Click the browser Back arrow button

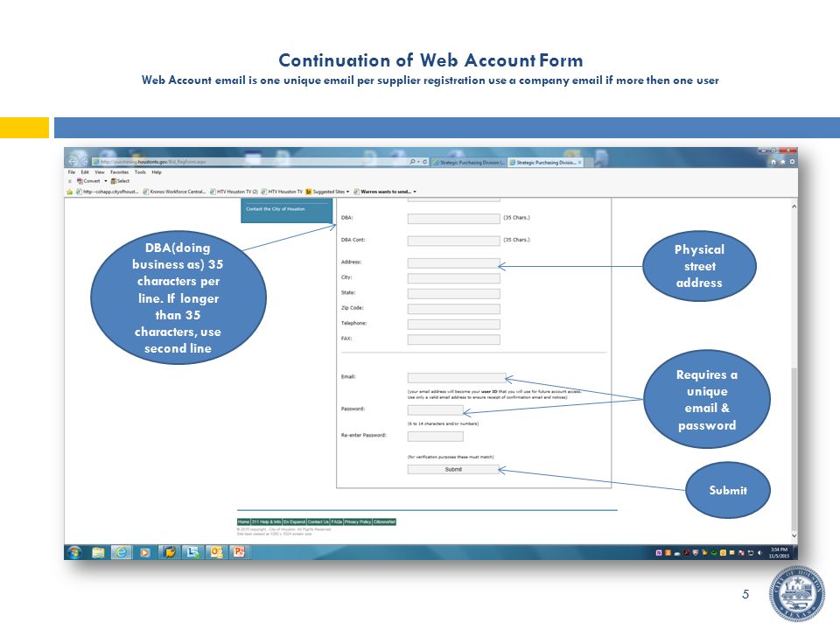pos(73,161)
